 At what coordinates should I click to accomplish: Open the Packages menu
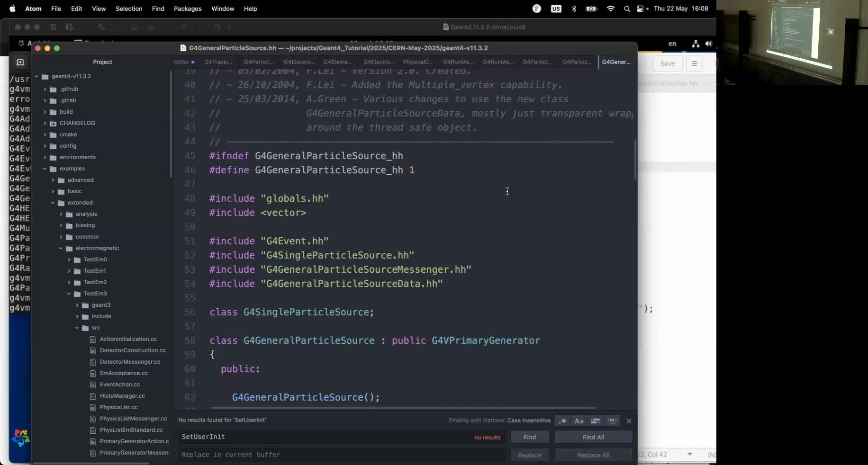(x=187, y=9)
